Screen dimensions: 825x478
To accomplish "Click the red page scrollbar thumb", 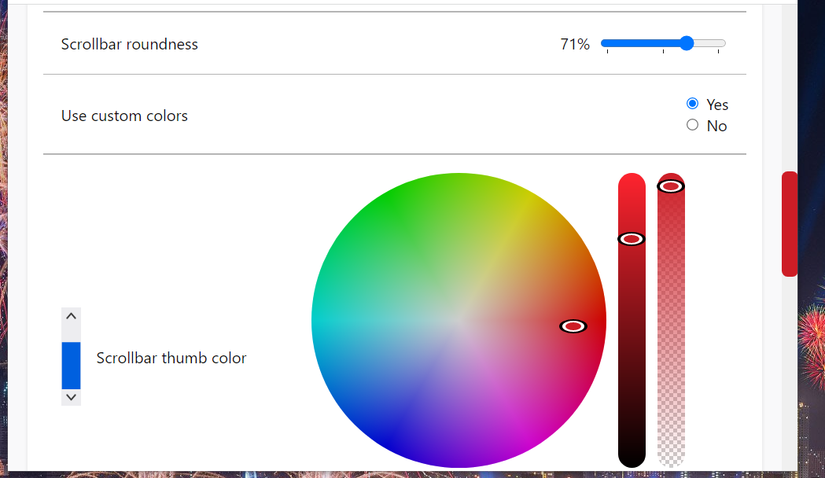I will 789,224.
